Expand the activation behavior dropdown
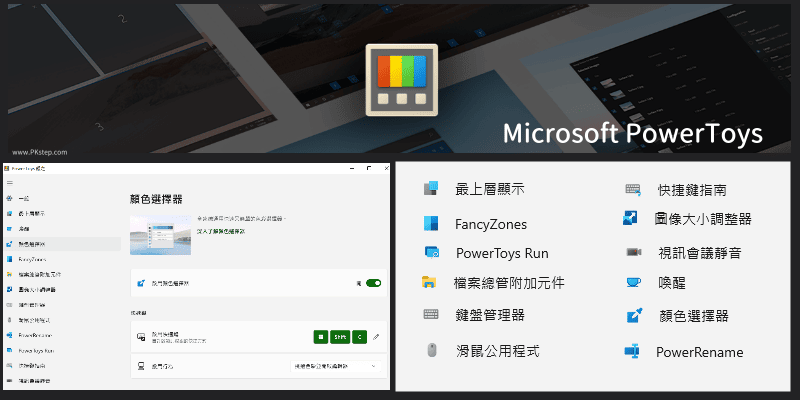 click(x=335, y=366)
